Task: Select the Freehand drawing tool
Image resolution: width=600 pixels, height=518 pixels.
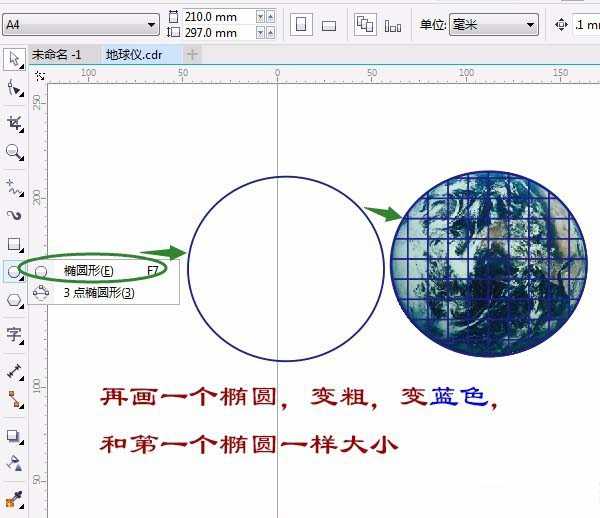Action: click(x=14, y=187)
